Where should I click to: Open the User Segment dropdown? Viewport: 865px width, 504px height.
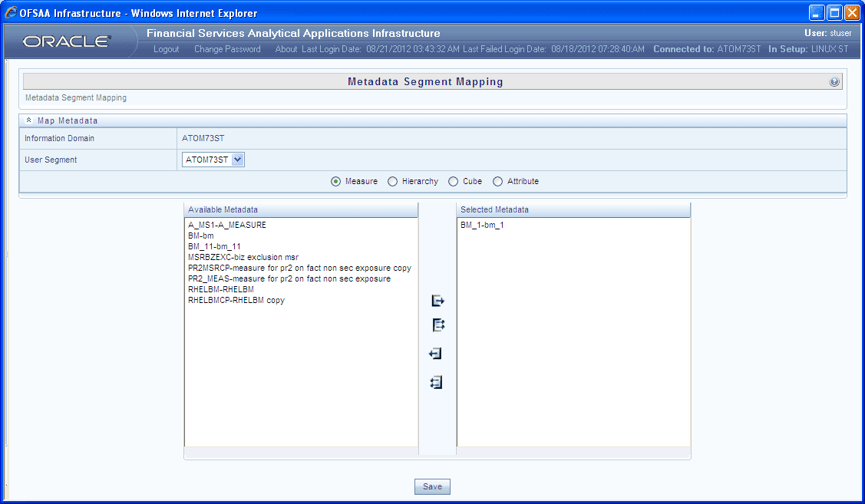click(x=213, y=160)
